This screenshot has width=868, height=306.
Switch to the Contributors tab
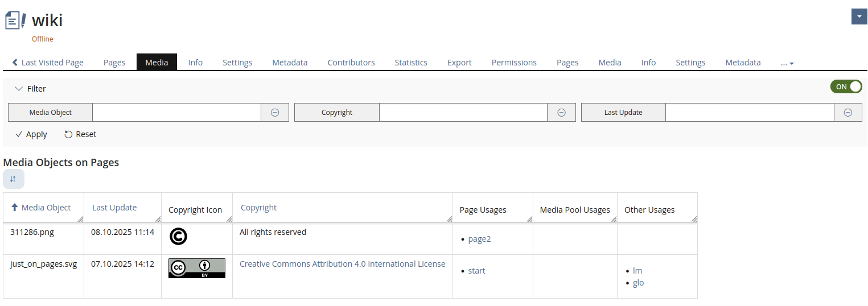(351, 63)
